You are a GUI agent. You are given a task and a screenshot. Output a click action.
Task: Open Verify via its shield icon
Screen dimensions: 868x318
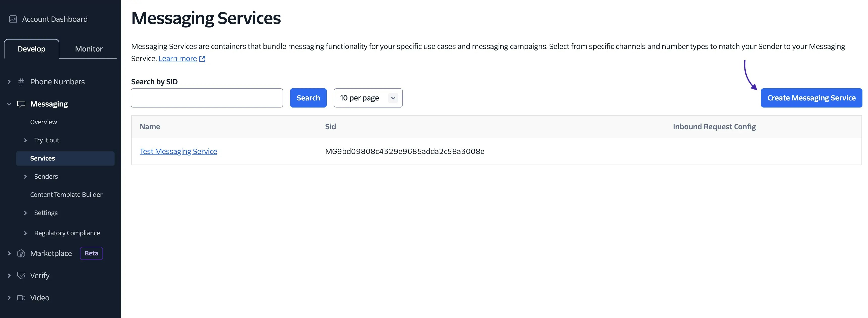click(20, 275)
